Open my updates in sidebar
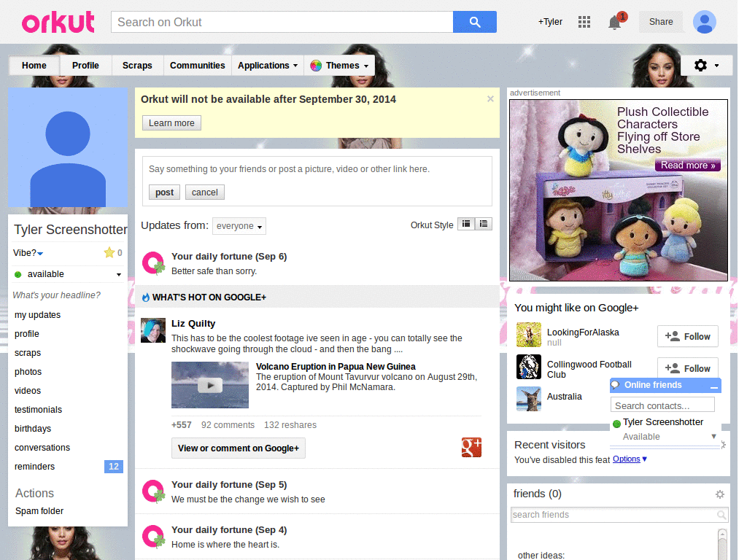747x560 pixels. (38, 315)
